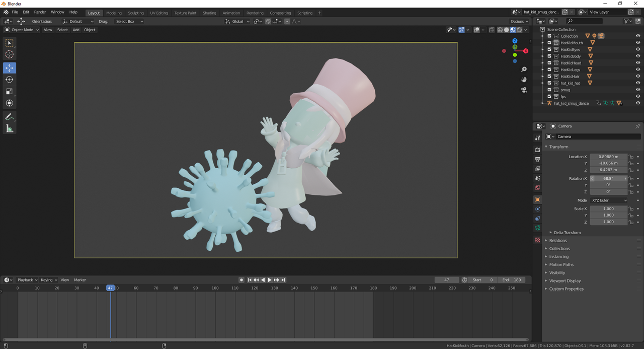Hide HatKidHead with its eye icon
Screen dimensions: 644x349
tap(638, 63)
